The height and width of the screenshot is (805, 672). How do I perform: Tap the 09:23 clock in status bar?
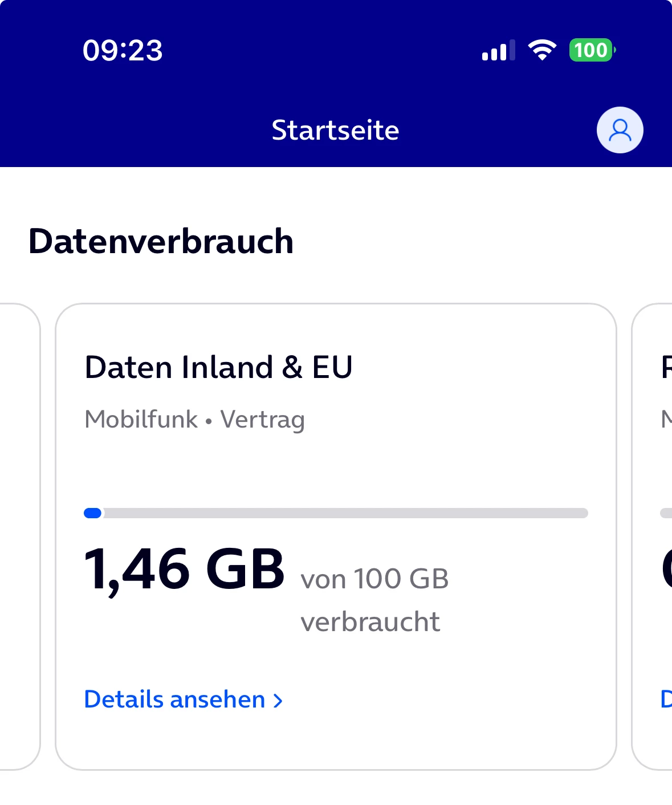(x=123, y=50)
